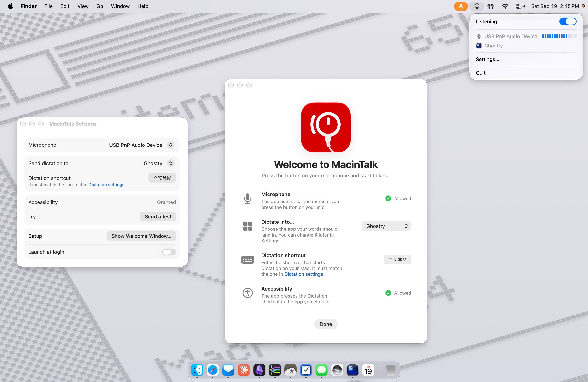
Task: Open Finder from the Dock
Action: [197, 370]
